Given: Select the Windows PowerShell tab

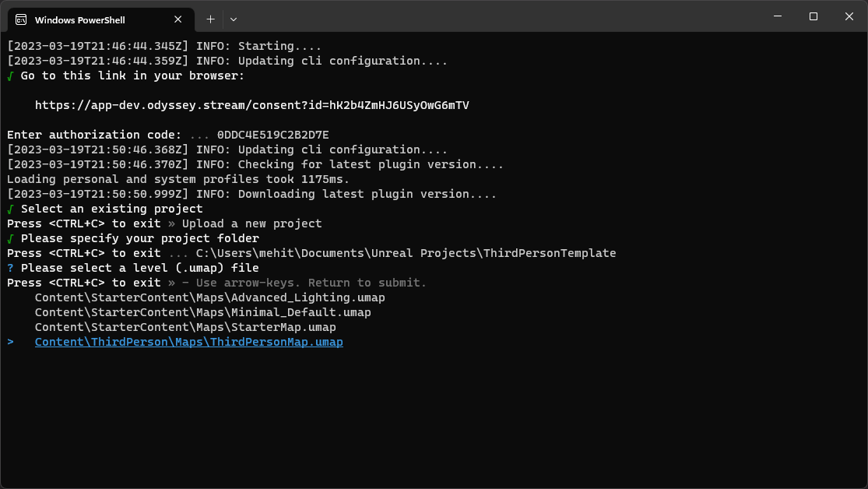Looking at the screenshot, I should click(100, 20).
